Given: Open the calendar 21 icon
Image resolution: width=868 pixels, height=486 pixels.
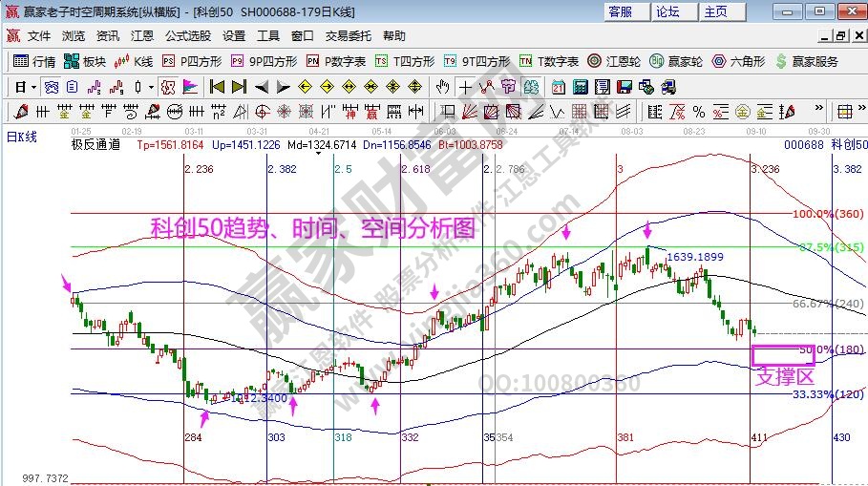Looking at the screenshot, I should (558, 87).
